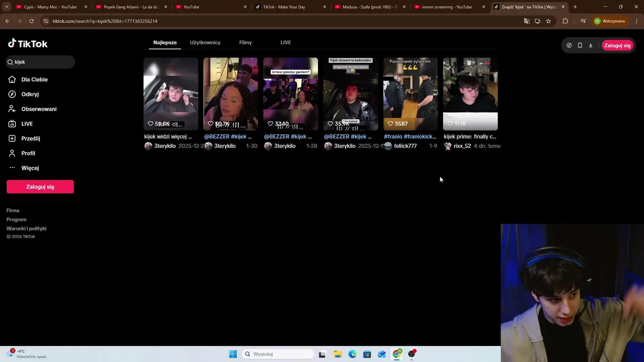Open video thumbnail with 50.7K likes
The image size is (644, 362).
point(230,94)
